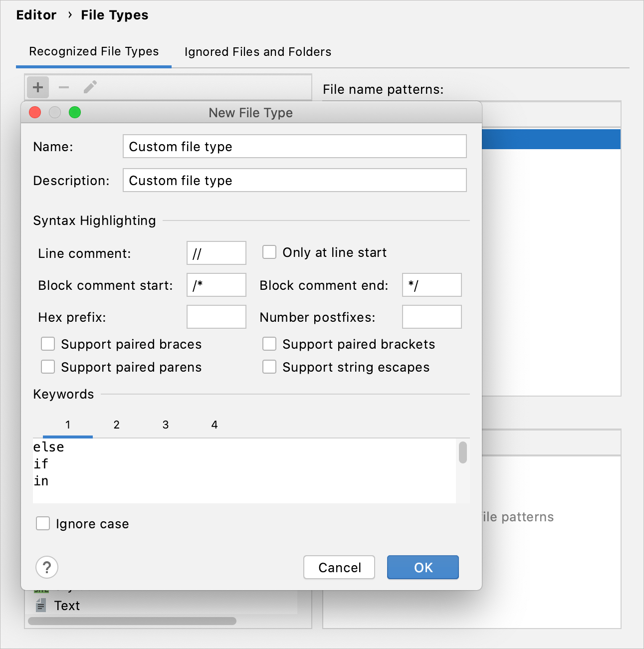Open help via question mark icon

(46, 567)
